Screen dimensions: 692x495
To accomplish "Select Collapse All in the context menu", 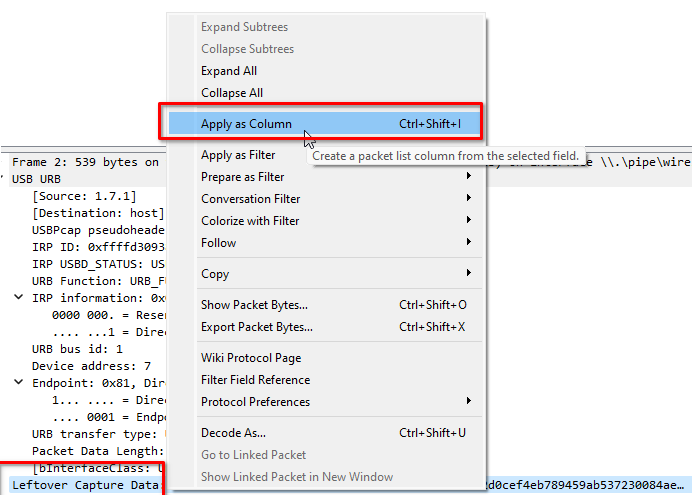I will tap(232, 93).
